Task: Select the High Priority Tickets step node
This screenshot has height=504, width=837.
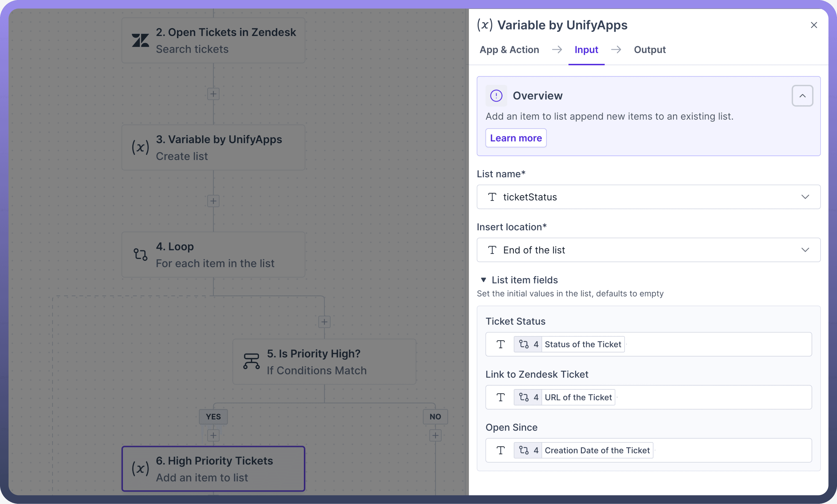Action: point(213,469)
